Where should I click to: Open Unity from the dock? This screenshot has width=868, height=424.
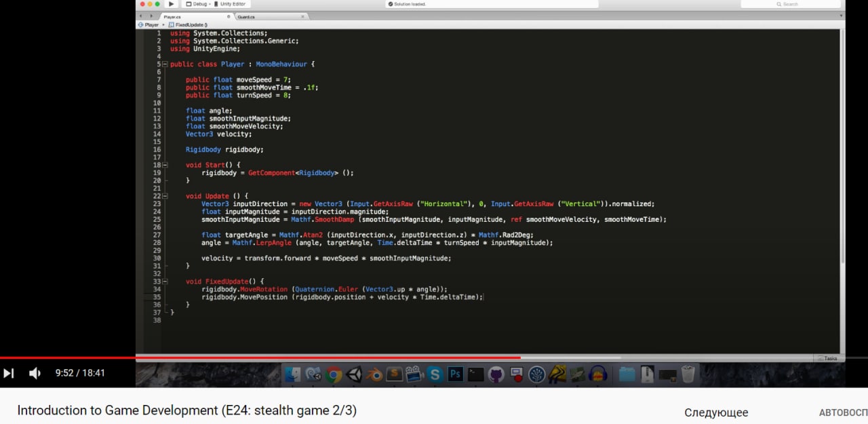click(x=353, y=374)
